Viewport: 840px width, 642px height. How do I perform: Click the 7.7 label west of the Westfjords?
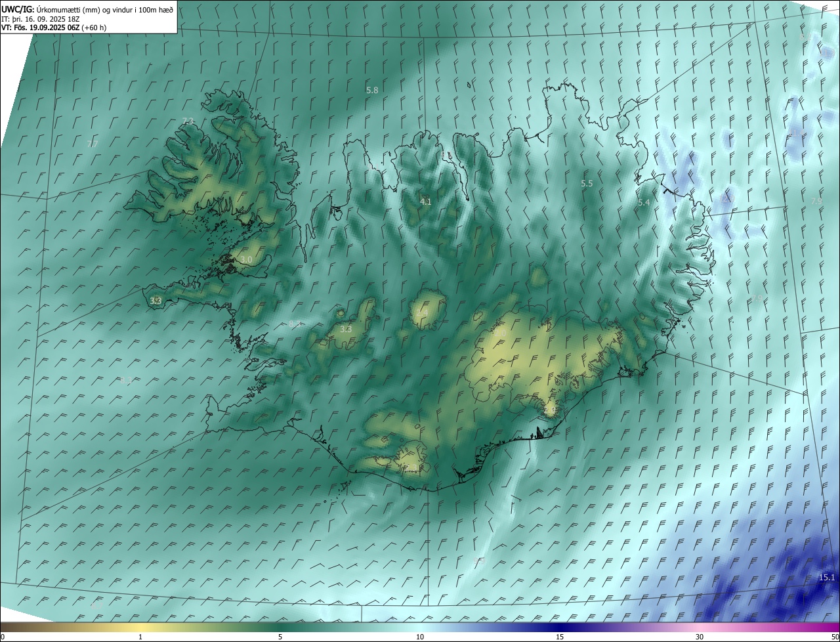92,144
